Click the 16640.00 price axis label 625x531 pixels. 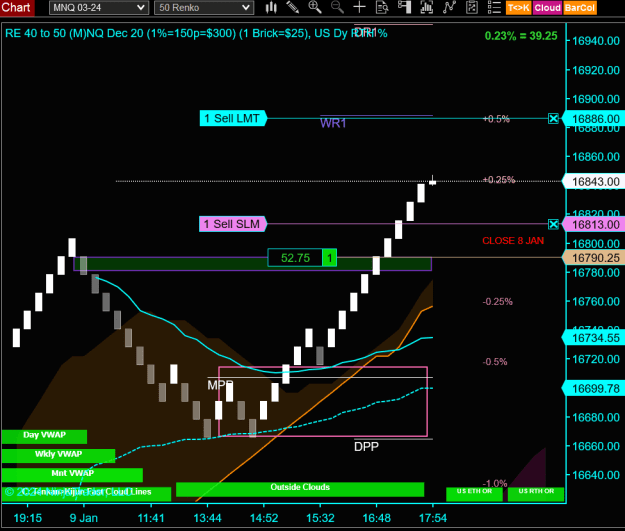pyautogui.click(x=596, y=475)
